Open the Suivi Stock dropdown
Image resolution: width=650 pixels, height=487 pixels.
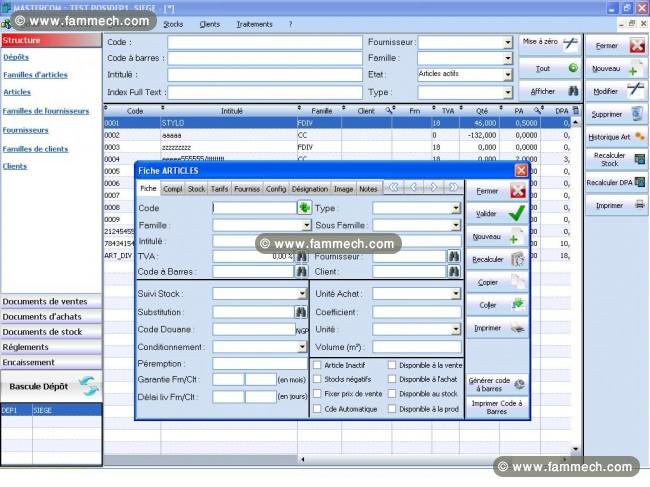tap(303, 294)
